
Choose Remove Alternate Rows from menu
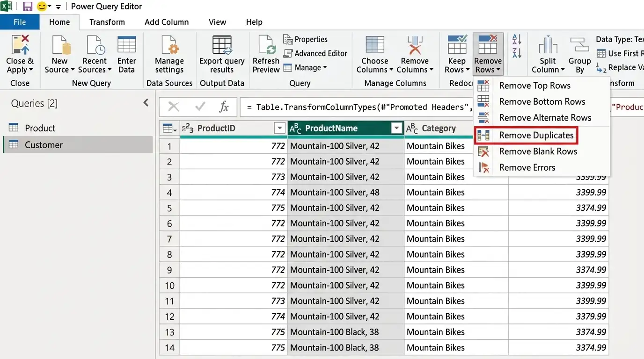542,117
